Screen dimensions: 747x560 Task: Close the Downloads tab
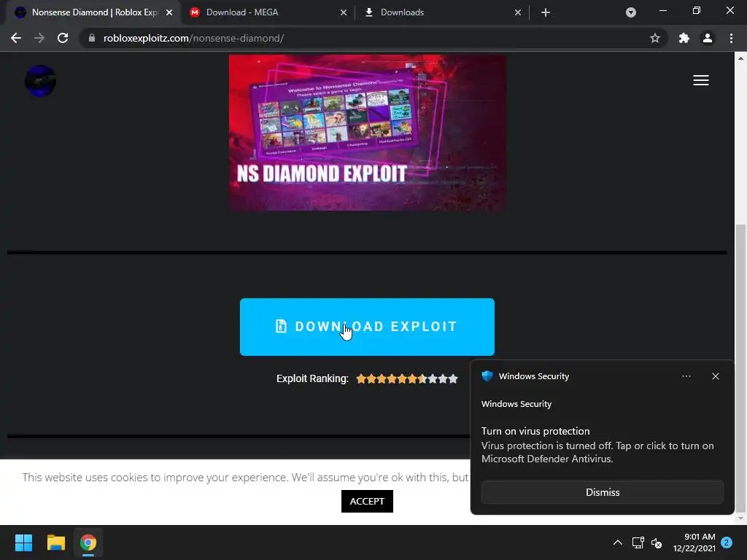click(x=518, y=12)
